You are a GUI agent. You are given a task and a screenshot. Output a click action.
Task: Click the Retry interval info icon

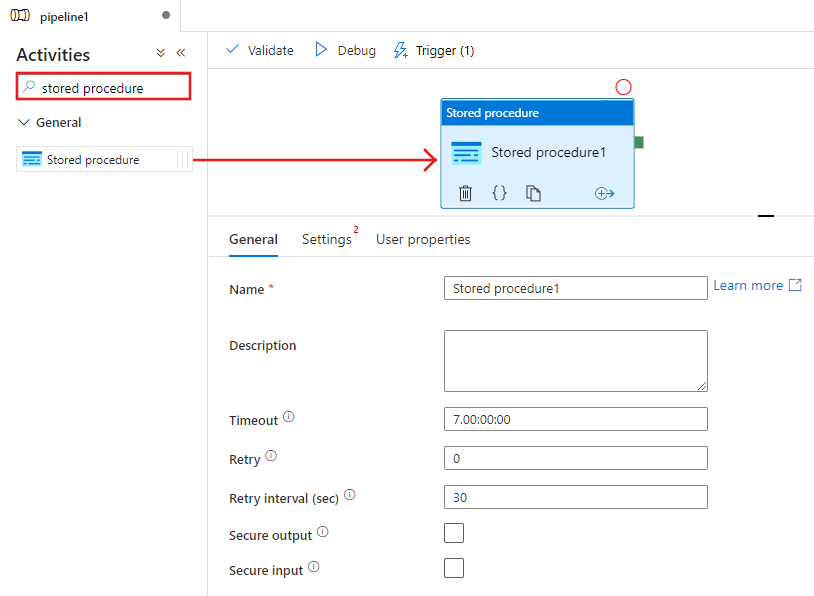350,495
